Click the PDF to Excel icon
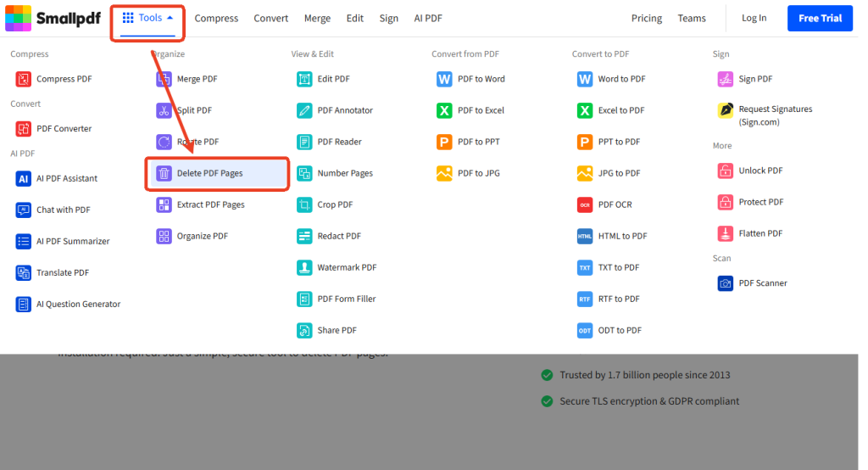The height and width of the screenshot is (470, 868). (x=444, y=111)
